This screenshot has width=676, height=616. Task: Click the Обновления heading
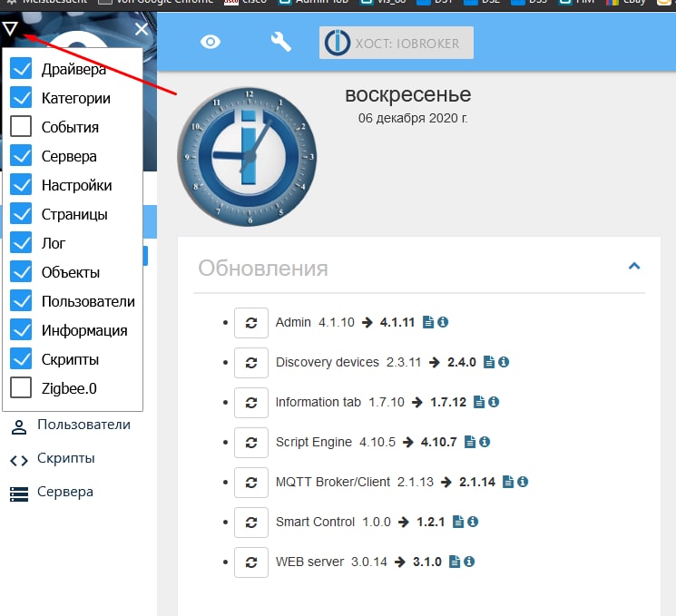pos(263,269)
